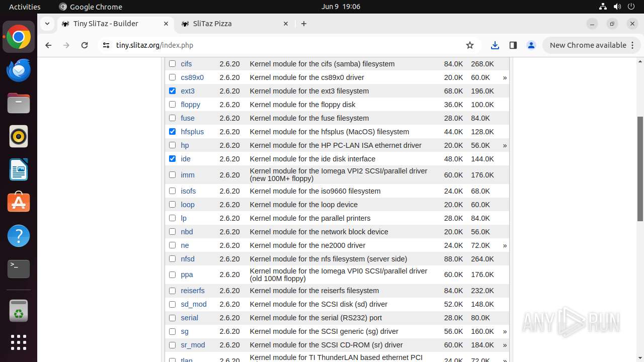
Task: Check the nfsd module checkbox
Action: (173, 259)
